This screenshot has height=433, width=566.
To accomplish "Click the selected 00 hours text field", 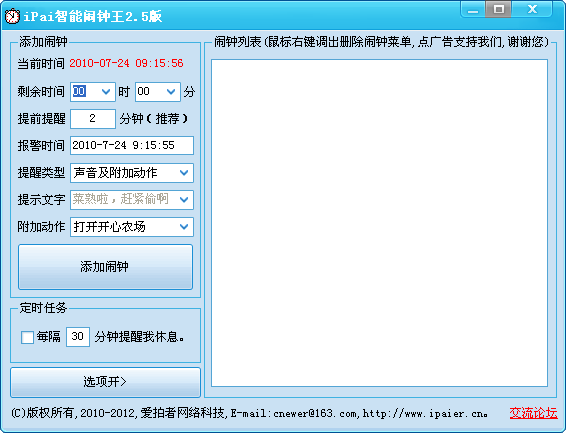I will pos(85,92).
